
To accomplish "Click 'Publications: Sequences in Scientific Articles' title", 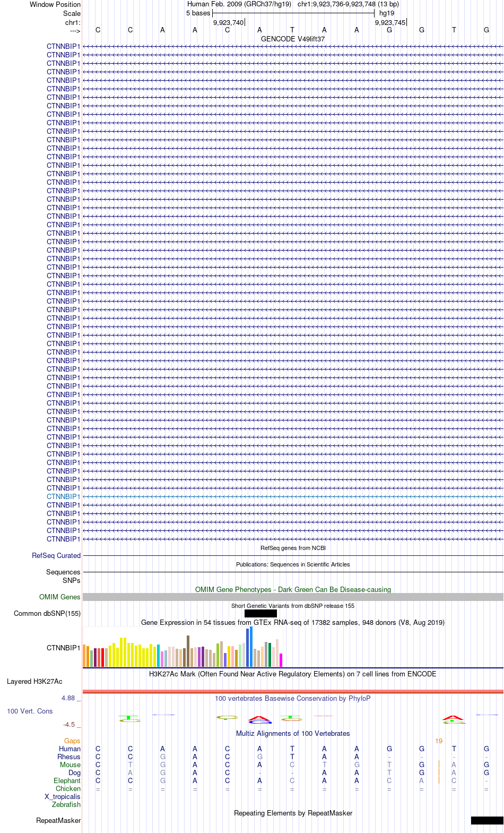I will click(x=293, y=564).
